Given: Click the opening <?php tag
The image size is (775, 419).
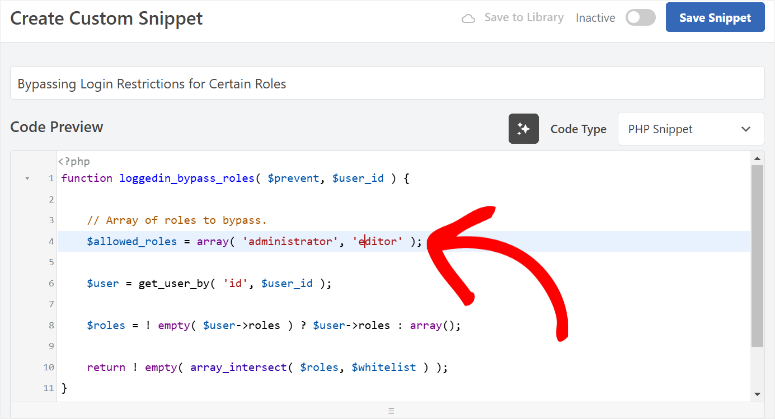Looking at the screenshot, I should coord(73,161).
